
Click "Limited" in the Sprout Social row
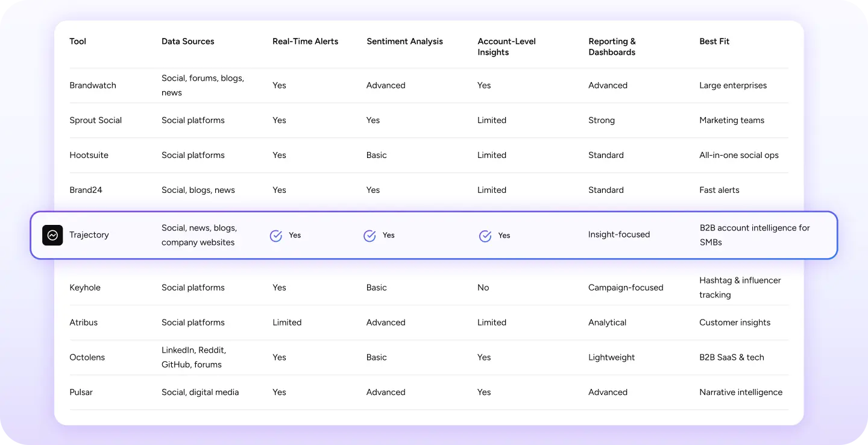point(492,121)
